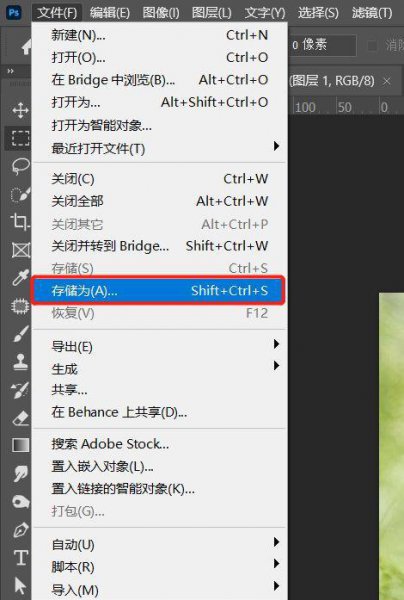Pick the Horizontal Type tool
Viewport: 404px width, 600px height.
coord(20,558)
